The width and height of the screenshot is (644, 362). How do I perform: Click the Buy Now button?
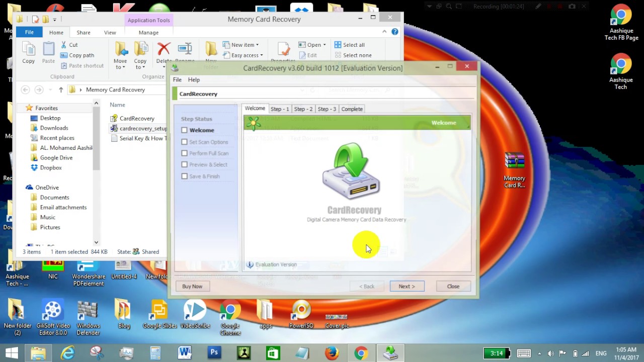[192, 287]
